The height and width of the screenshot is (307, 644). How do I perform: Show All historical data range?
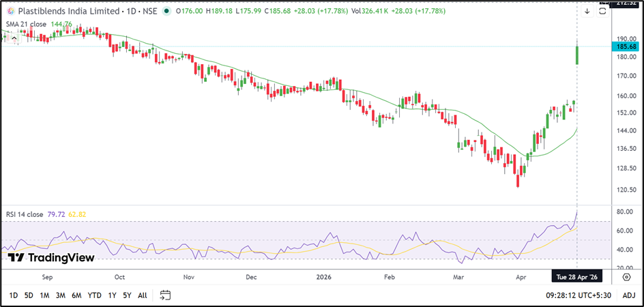(142, 295)
